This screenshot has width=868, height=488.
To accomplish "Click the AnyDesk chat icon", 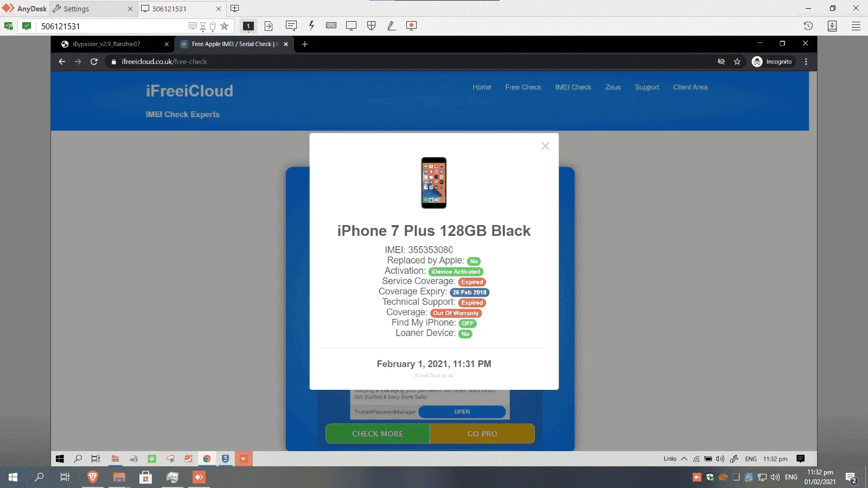I will 291,26.
